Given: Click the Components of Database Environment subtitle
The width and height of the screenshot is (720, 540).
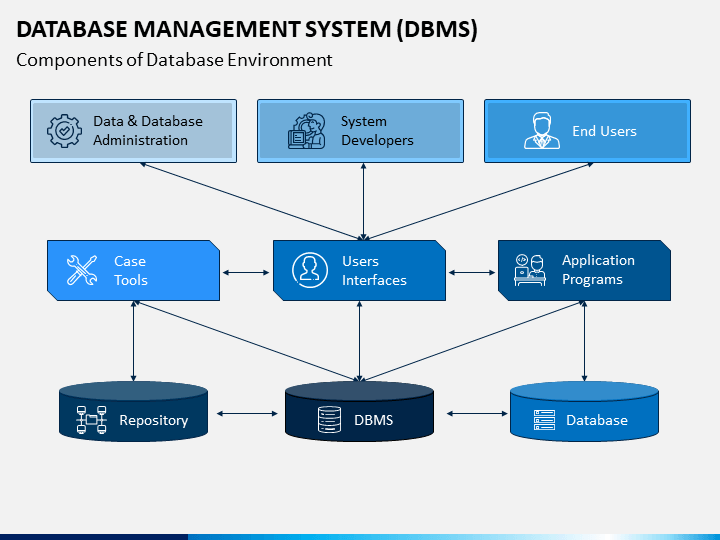Looking at the screenshot, I should [174, 60].
